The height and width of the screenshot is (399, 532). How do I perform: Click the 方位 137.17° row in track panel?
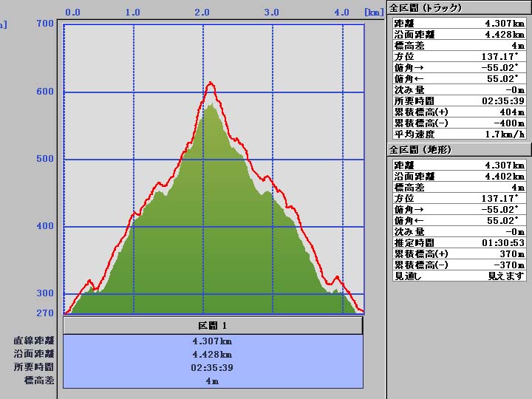tap(459, 56)
